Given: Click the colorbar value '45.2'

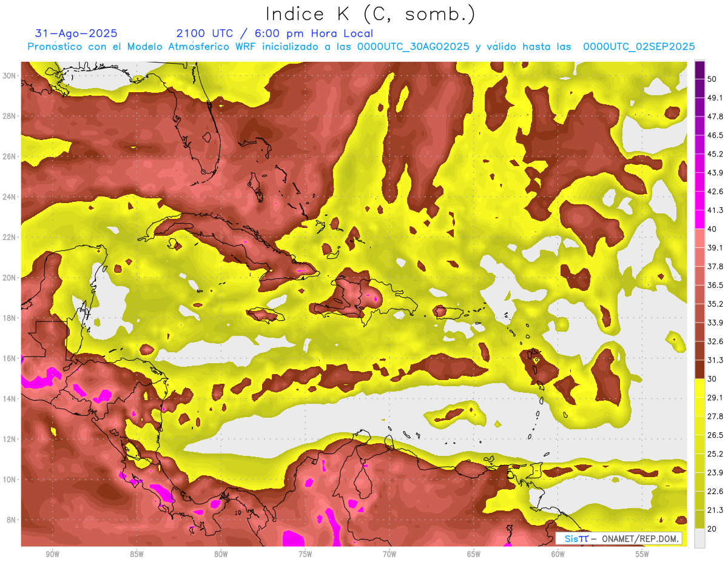Looking at the screenshot, I should point(715,155).
